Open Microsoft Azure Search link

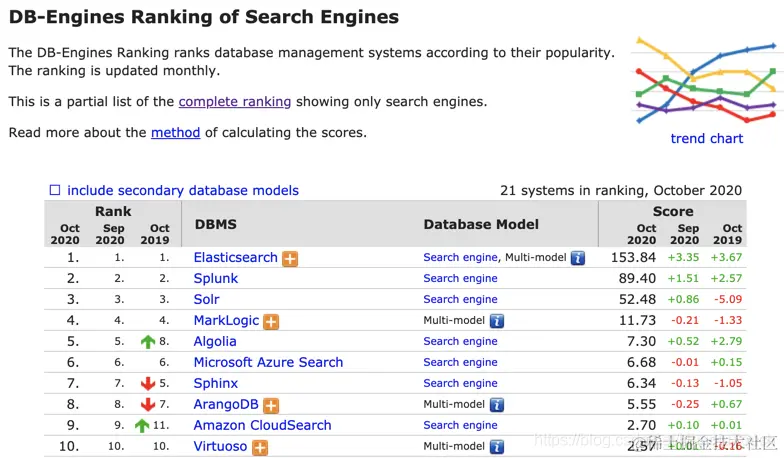268,362
